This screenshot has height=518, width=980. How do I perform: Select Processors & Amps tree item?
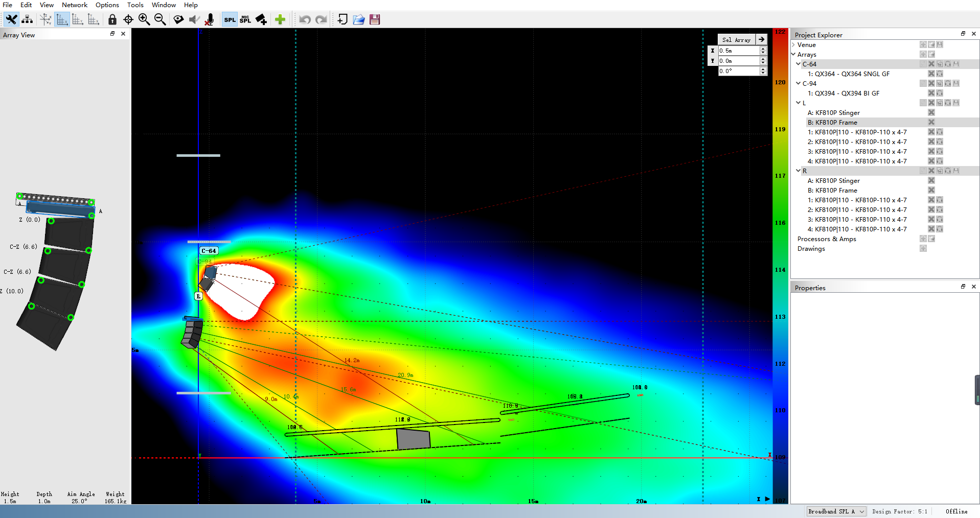click(x=827, y=239)
